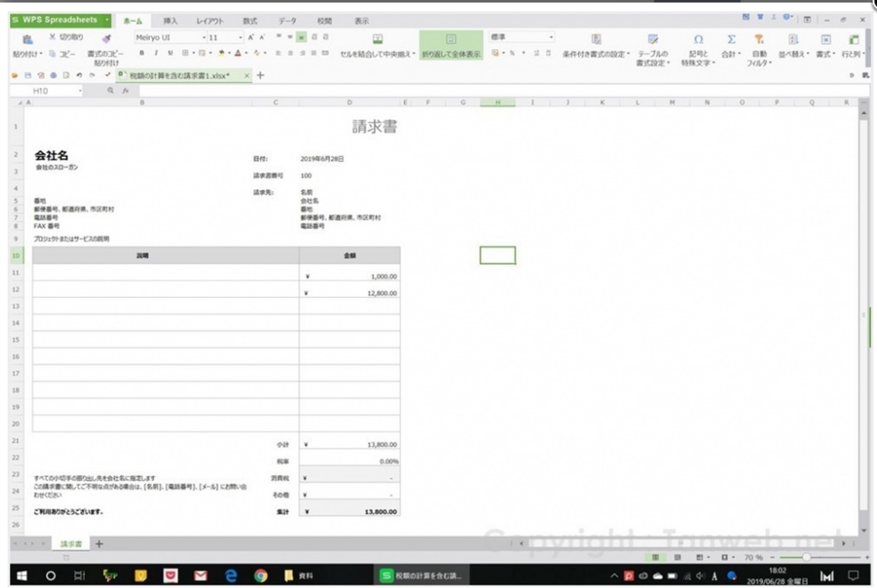Image resolution: width=877 pixels, height=588 pixels.
Task: Expand the AutoSum (合計) dropdown arrow
Action: click(x=739, y=54)
